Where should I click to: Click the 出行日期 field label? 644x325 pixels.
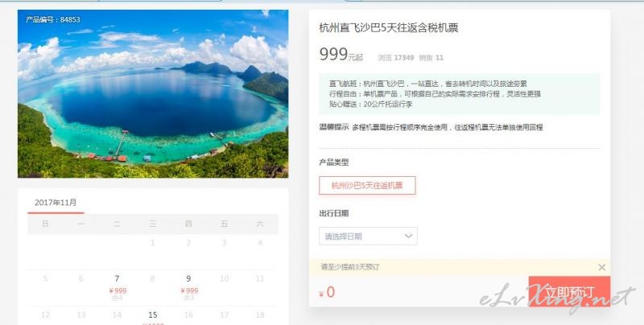[333, 213]
